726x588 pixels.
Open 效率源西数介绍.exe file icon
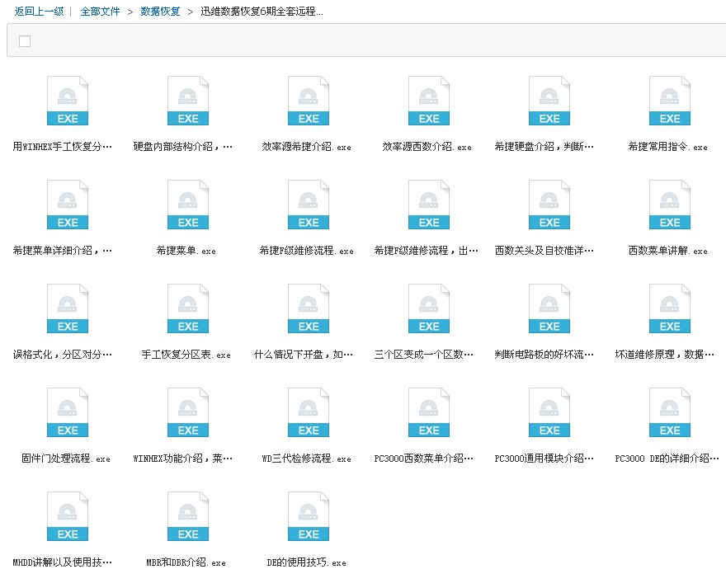429,101
